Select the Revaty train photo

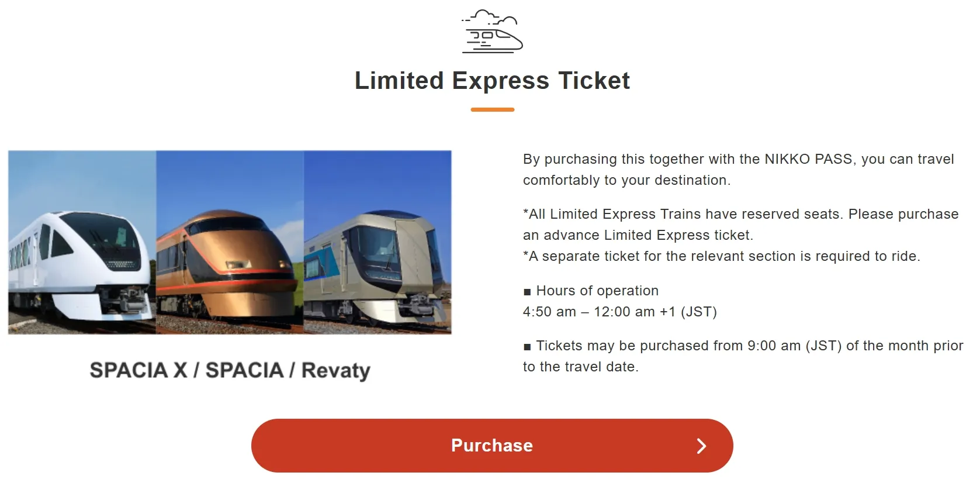(378, 243)
